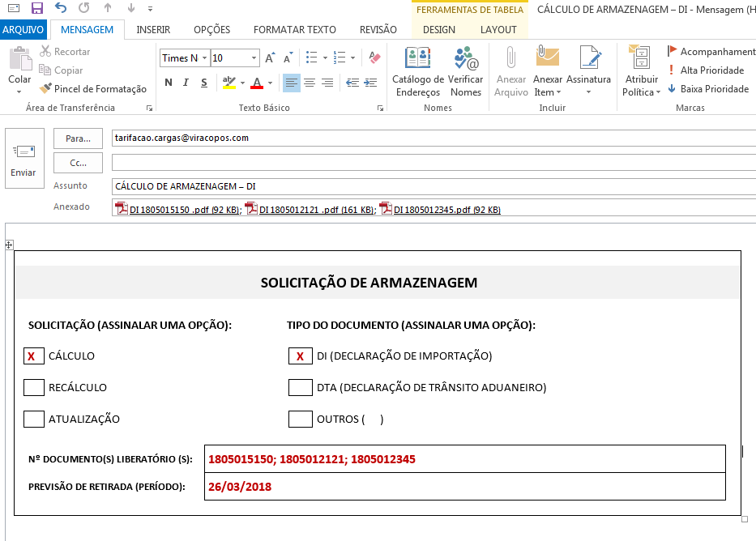The height and width of the screenshot is (541, 756).
Task: Mark message as Alta Prioridade
Action: 706,70
